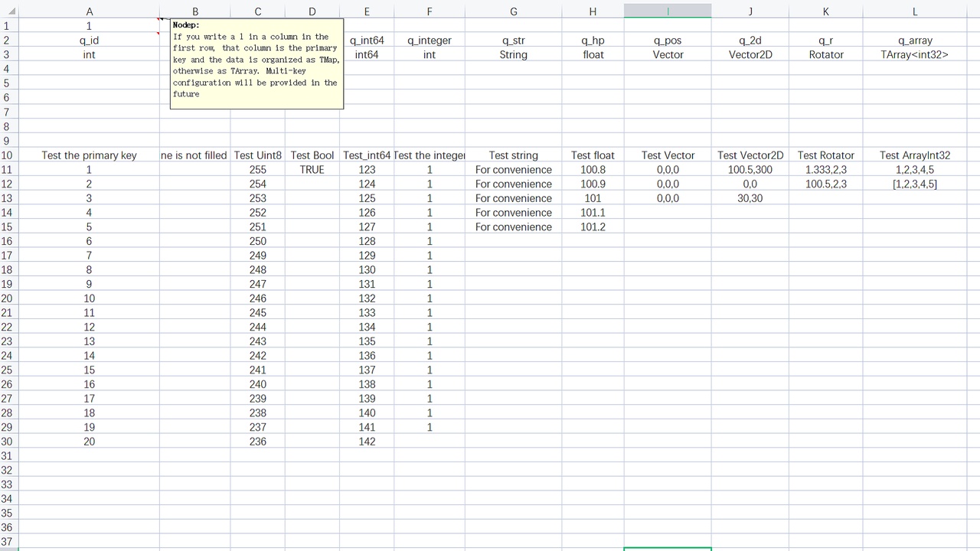Click the 'Test Uint8' cell
The height and width of the screenshot is (551, 980).
click(258, 155)
